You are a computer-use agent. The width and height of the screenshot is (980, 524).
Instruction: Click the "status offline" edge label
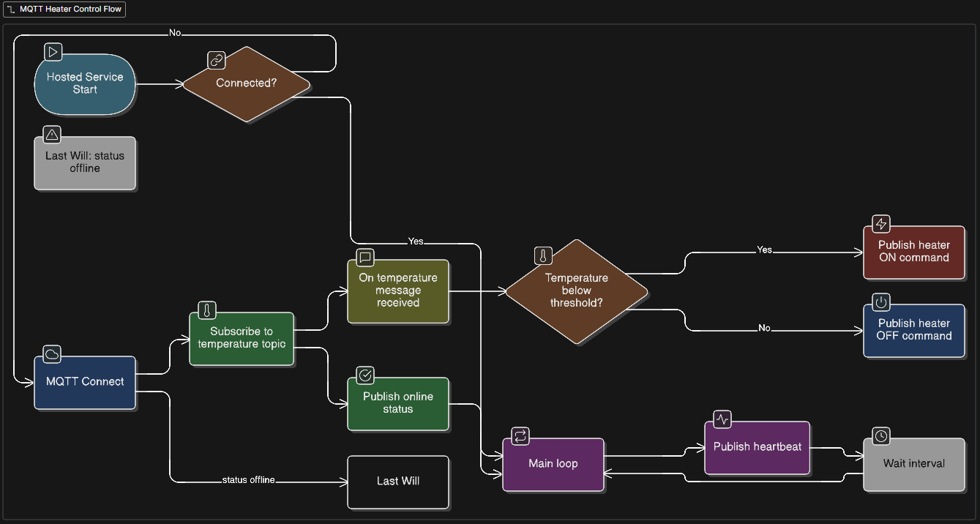(x=248, y=480)
